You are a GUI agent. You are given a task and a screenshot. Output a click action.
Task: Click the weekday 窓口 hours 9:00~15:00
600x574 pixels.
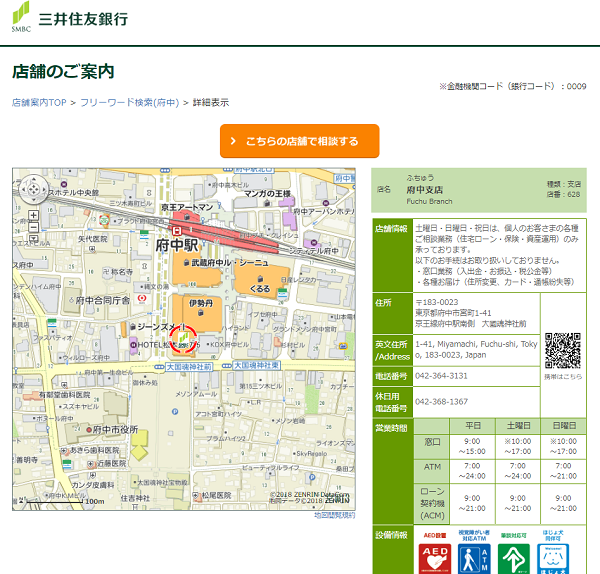pyautogui.click(x=472, y=447)
